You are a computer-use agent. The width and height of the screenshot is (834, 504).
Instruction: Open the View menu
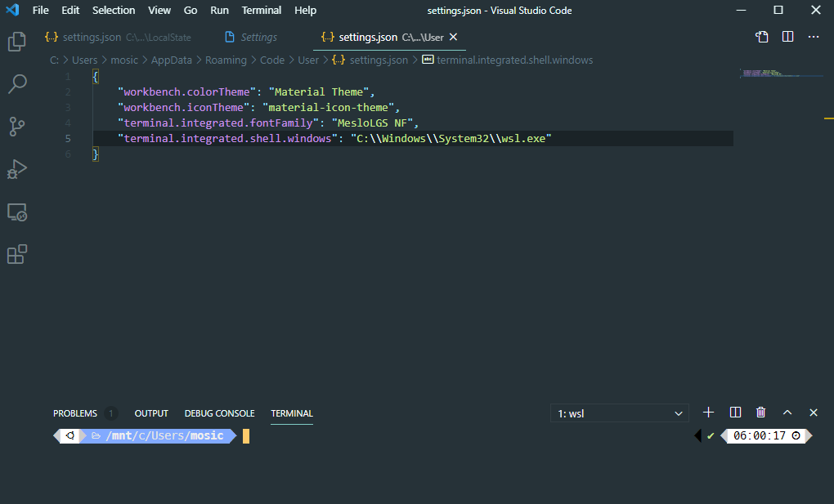click(159, 10)
